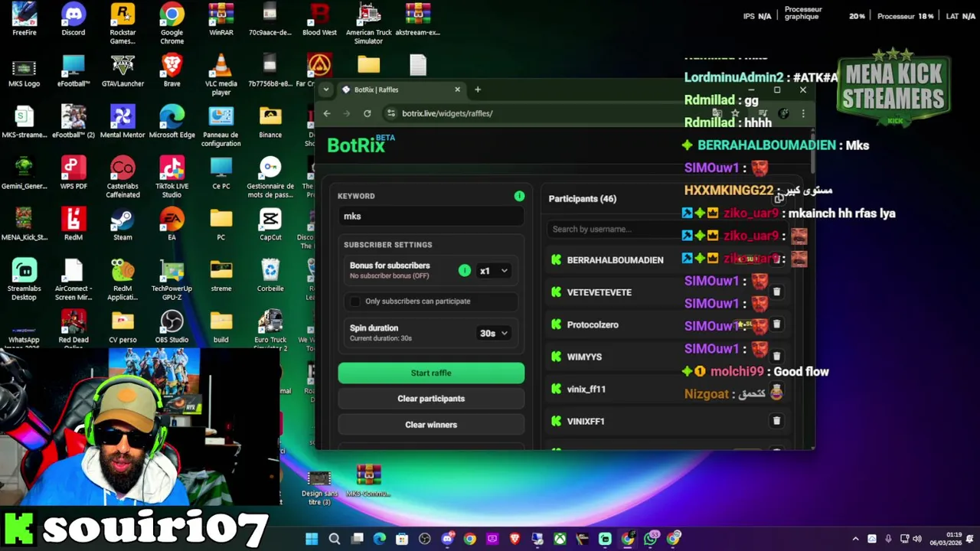The image size is (980, 551).
Task: Open the CV perso folder on desktop
Action: tap(122, 328)
